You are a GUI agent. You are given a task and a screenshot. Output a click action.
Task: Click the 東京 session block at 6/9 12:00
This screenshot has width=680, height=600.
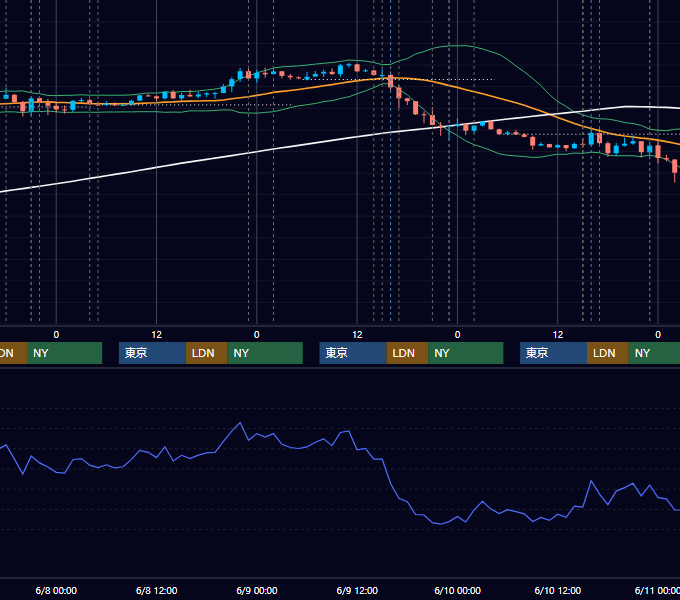pos(353,353)
